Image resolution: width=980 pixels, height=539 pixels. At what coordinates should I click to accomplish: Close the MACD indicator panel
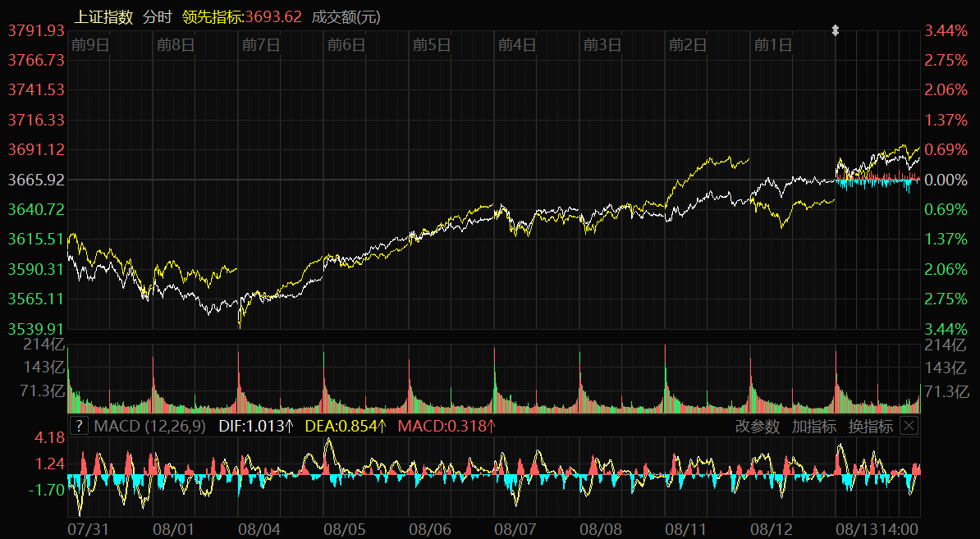coord(909,426)
